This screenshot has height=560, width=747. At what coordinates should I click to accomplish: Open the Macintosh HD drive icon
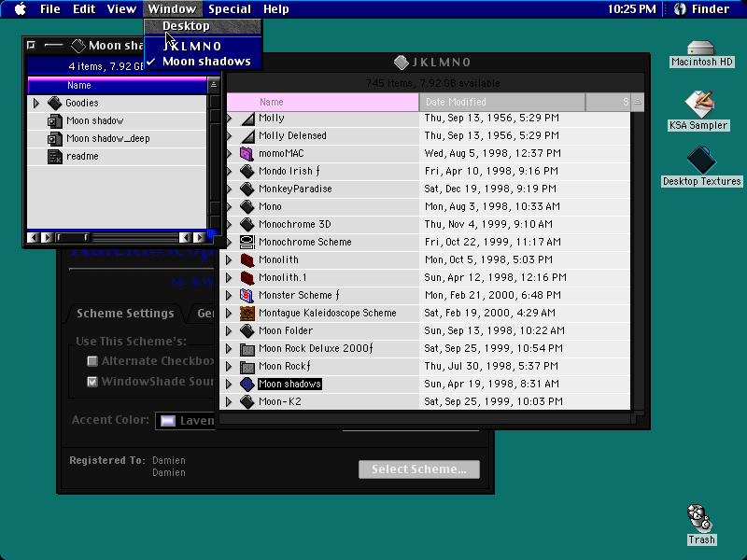[701, 49]
